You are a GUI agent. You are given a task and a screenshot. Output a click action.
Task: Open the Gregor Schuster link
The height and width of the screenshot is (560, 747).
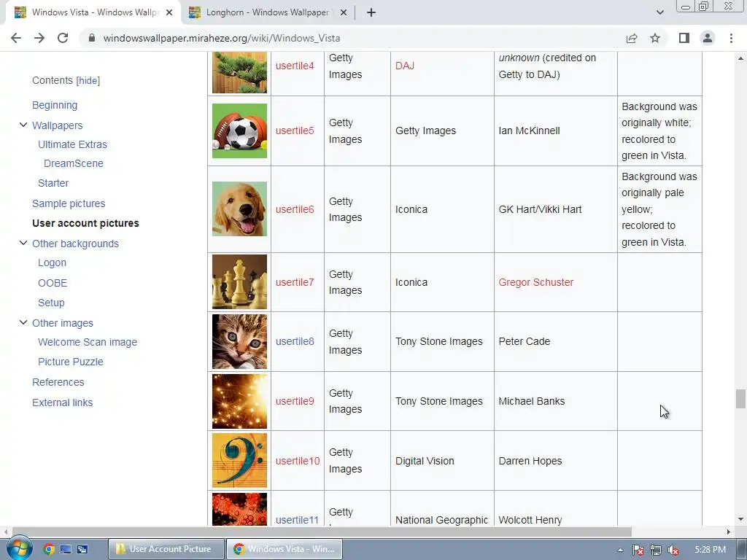pyautogui.click(x=536, y=282)
